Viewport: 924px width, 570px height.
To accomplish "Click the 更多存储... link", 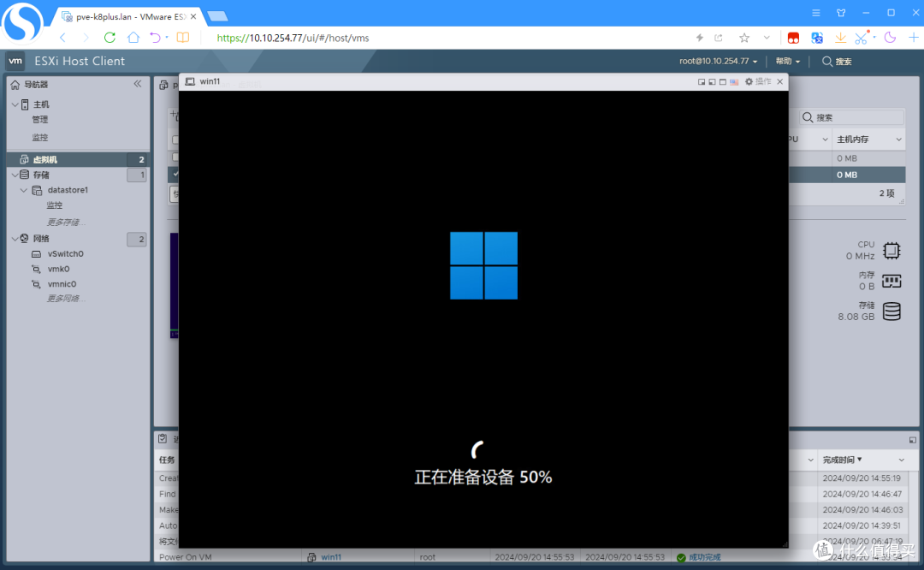I will point(66,223).
